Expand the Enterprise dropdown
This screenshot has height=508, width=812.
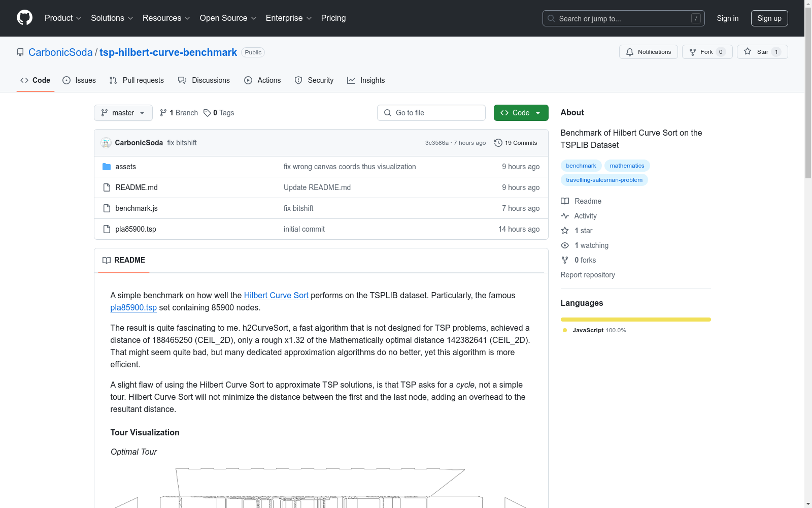(x=288, y=18)
